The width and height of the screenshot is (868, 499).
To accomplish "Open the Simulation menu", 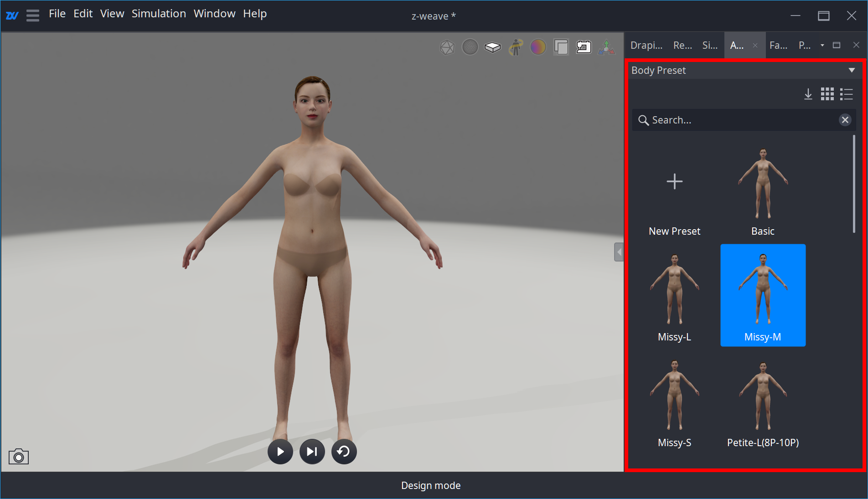I will (x=159, y=14).
